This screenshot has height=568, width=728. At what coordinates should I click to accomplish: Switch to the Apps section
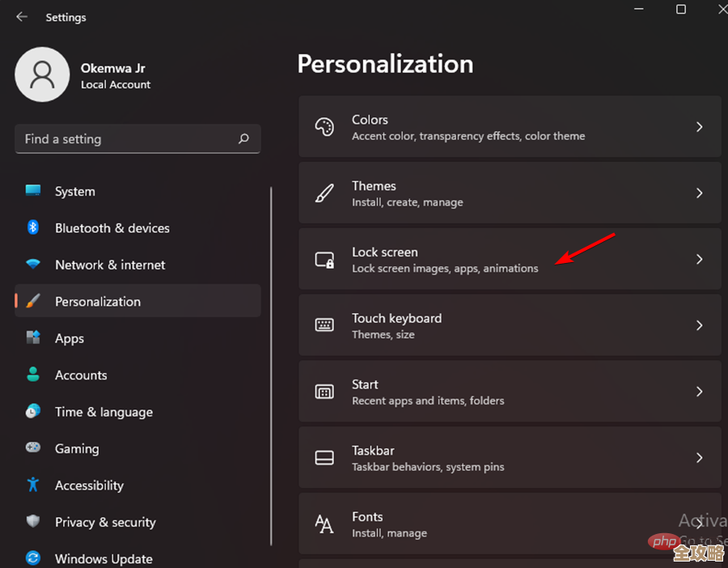69,338
